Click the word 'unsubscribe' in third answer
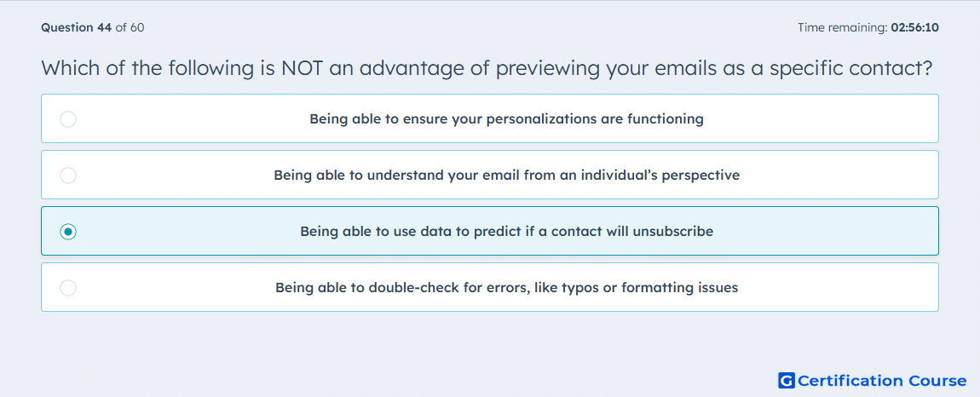The image size is (980, 397). 673,232
